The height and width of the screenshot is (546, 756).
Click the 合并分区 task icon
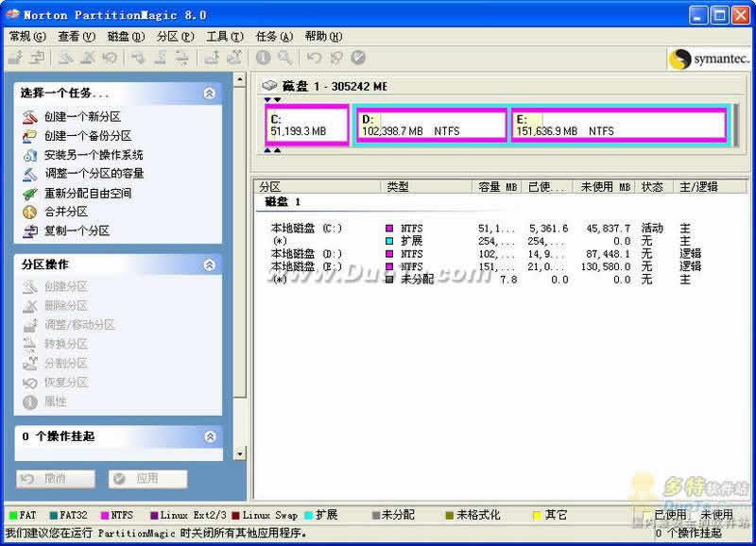click(x=30, y=212)
